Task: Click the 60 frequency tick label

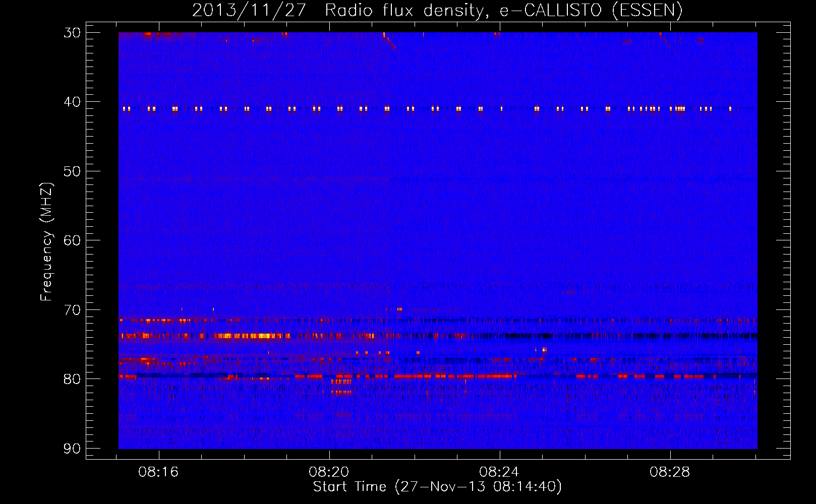Action: [x=72, y=240]
